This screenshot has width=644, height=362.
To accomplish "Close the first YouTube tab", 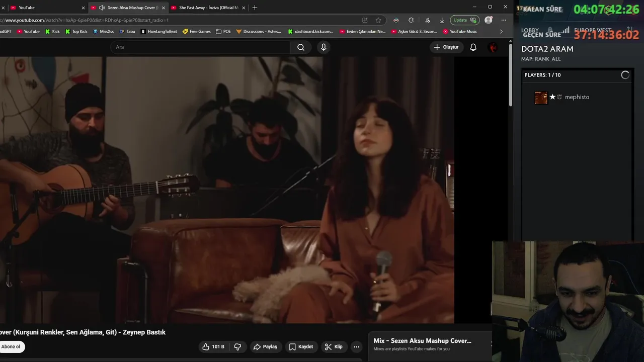I will coord(83,8).
